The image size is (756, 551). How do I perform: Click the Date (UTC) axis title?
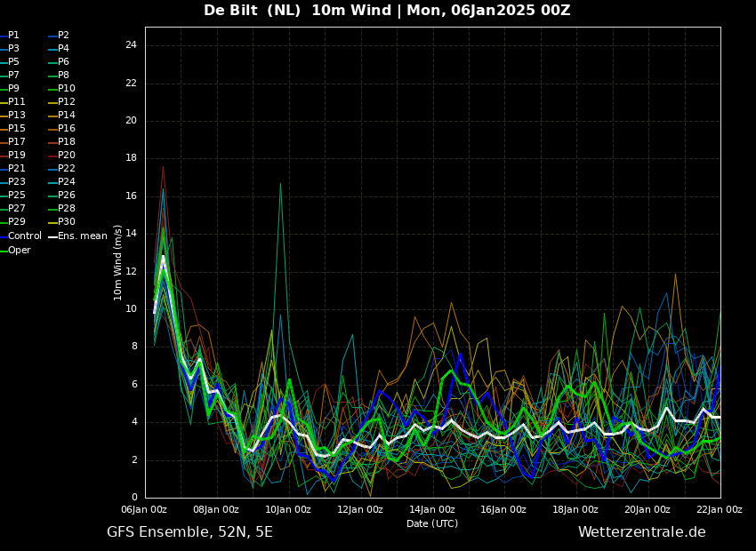pos(432,523)
